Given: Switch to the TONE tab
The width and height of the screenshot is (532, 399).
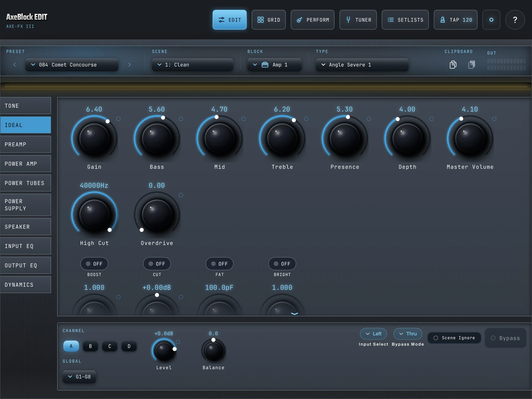Looking at the screenshot, I should click(x=26, y=106).
